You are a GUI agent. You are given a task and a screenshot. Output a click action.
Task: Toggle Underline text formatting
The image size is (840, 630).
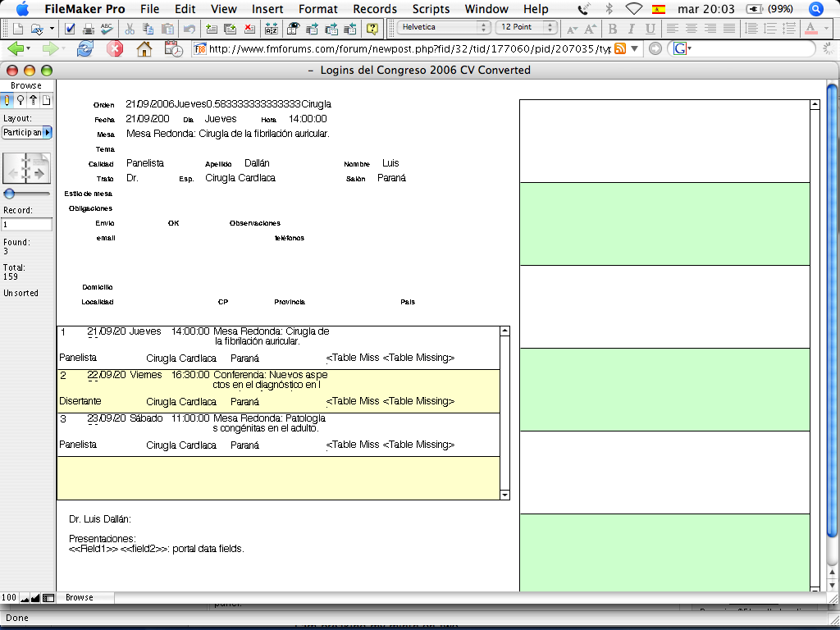[650, 29]
